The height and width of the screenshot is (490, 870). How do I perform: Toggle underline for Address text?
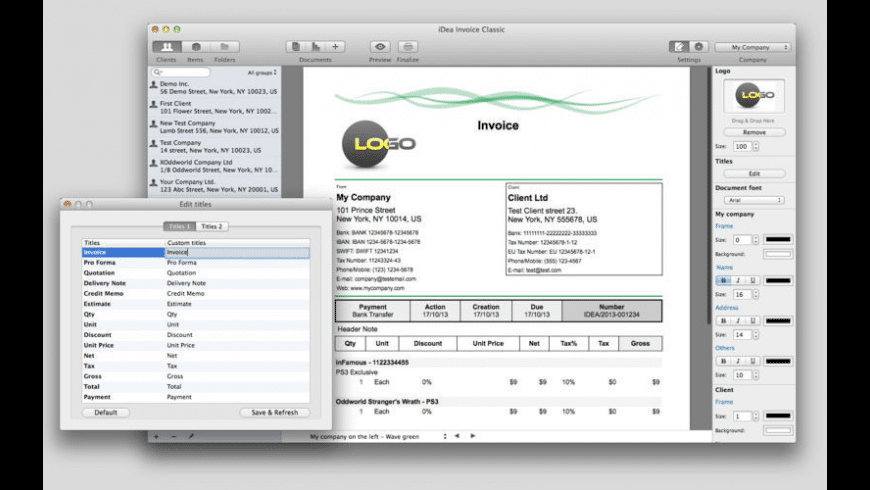coord(752,321)
